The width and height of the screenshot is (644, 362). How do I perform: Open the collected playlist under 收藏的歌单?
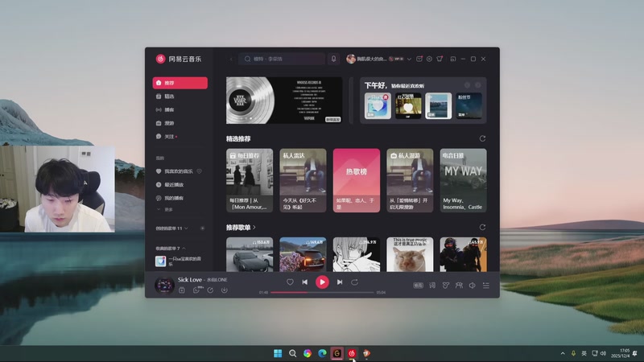180,261
